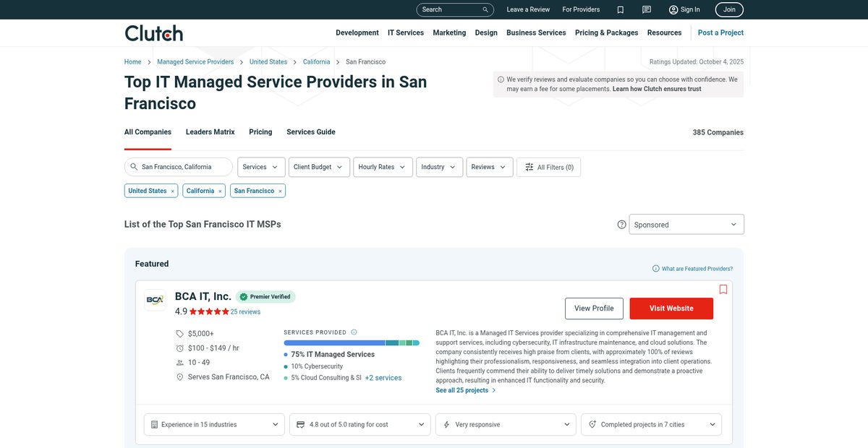Click the Visit Website button
The height and width of the screenshot is (448, 868).
(x=671, y=309)
